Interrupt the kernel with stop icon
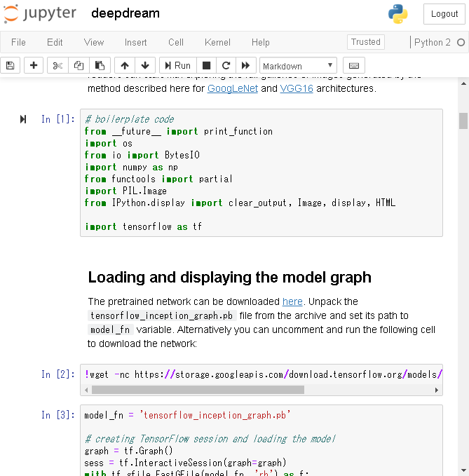Screen dimensions: 469x476 pos(207,65)
